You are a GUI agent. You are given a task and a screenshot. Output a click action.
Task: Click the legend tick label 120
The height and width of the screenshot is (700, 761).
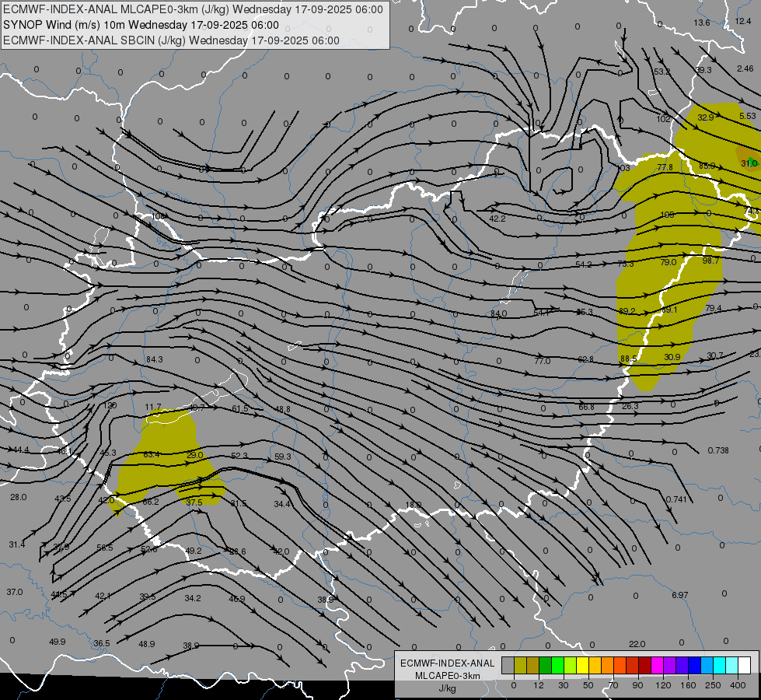[663, 685]
